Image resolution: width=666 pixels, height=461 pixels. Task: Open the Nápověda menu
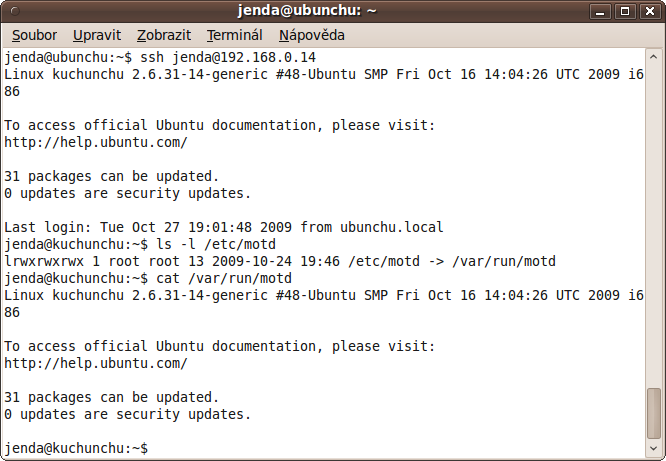(x=312, y=35)
